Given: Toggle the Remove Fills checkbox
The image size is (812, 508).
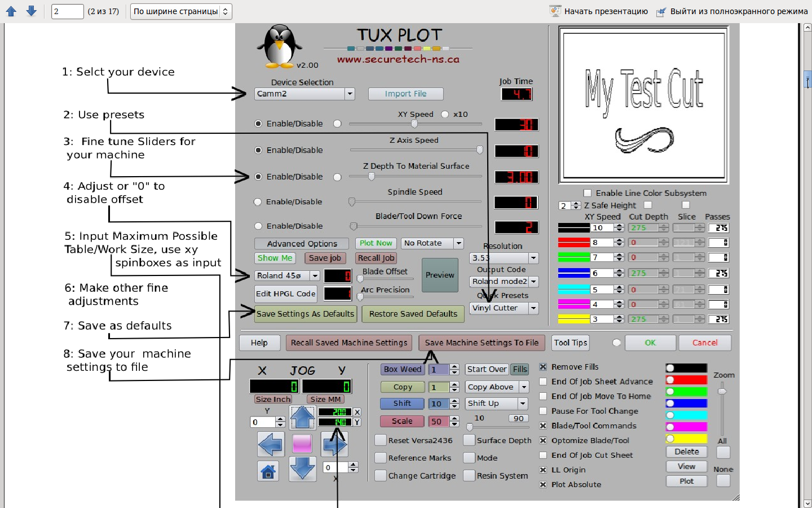Looking at the screenshot, I should [x=543, y=367].
